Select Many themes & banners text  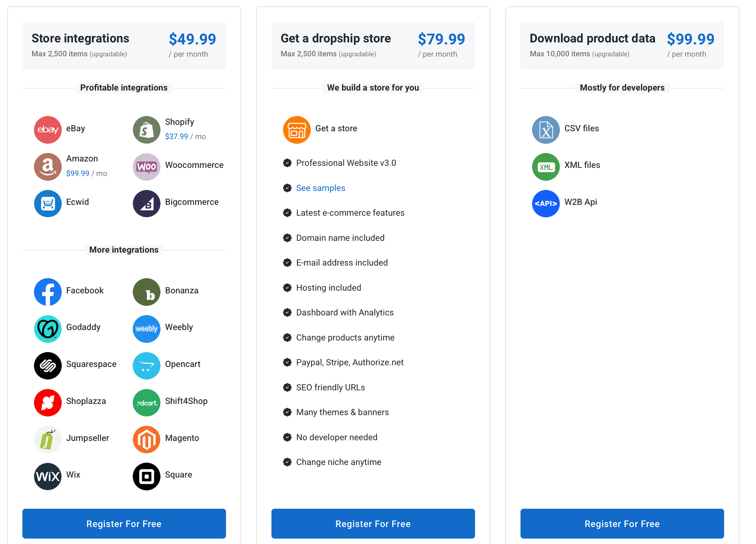point(342,412)
